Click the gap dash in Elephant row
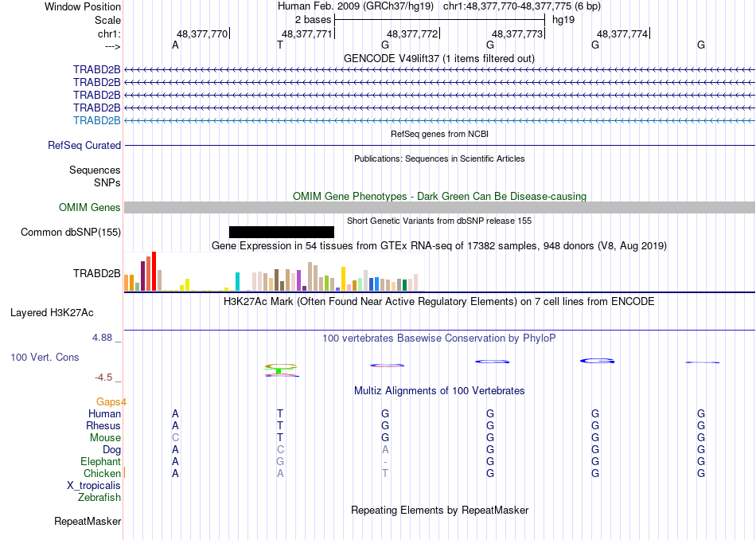Image resolution: width=756 pixels, height=540 pixels. (x=385, y=462)
